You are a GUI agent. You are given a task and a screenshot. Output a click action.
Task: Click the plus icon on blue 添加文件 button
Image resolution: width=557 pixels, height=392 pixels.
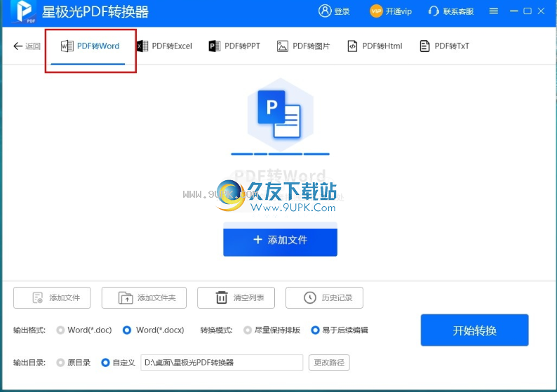[258, 240]
